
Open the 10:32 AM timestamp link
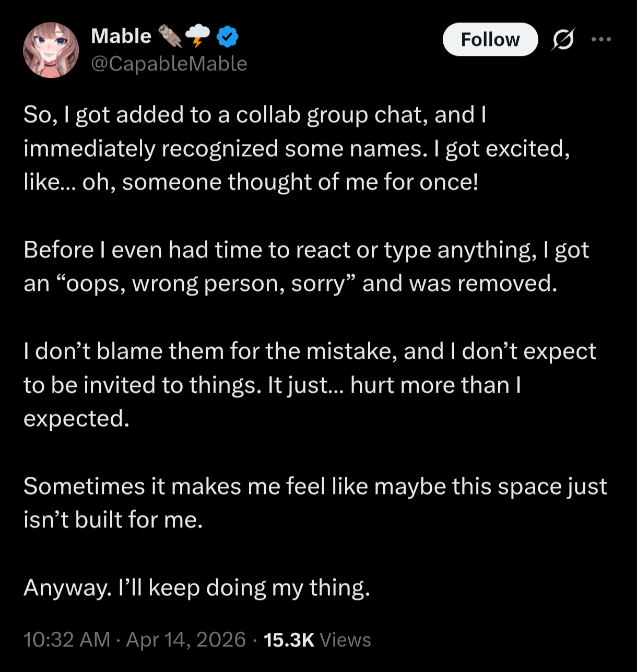tap(67, 640)
